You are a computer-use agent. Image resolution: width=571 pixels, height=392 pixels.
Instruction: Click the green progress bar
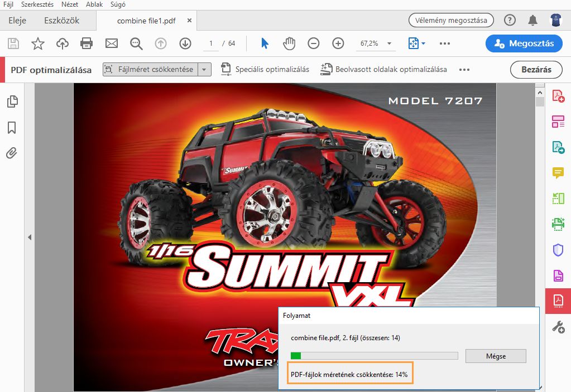click(374, 356)
